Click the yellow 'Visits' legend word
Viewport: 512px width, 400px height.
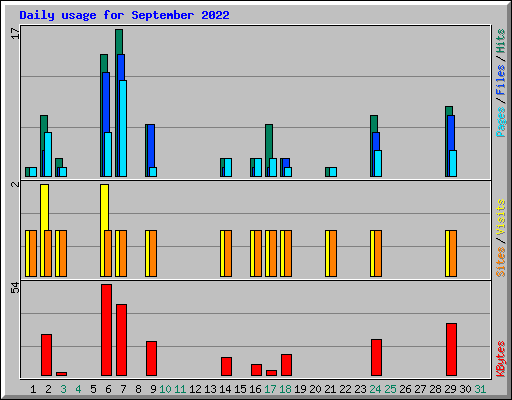click(x=500, y=217)
